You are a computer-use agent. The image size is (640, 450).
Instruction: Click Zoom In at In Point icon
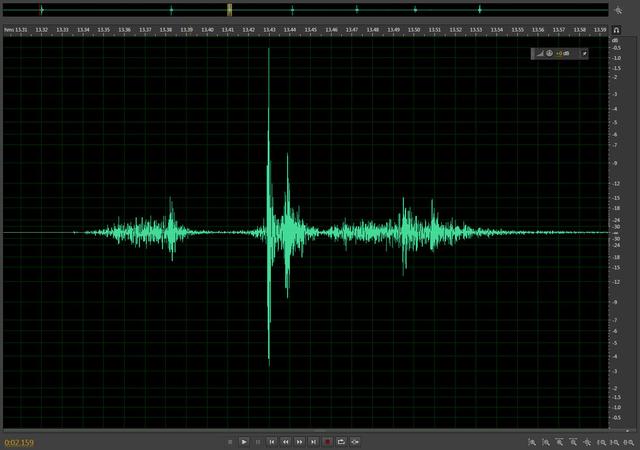click(x=602, y=443)
